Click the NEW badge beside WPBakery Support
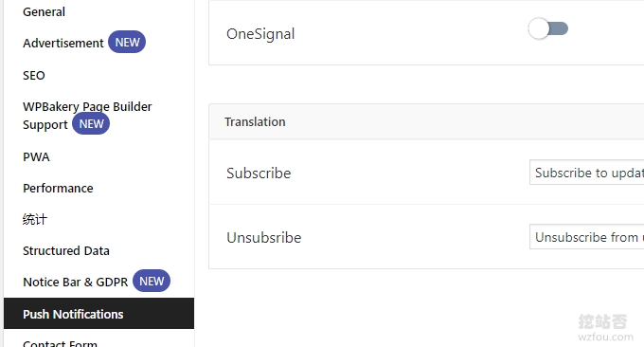Screen dimensions: 644x347 (91, 124)
